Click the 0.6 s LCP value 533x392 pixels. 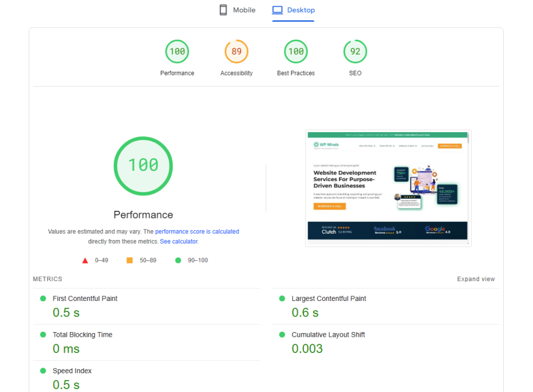(x=305, y=312)
